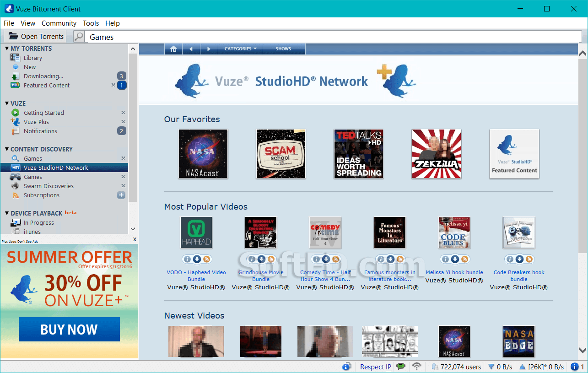Click sidebar scrollbar up arrow
The image size is (588, 373).
click(133, 49)
